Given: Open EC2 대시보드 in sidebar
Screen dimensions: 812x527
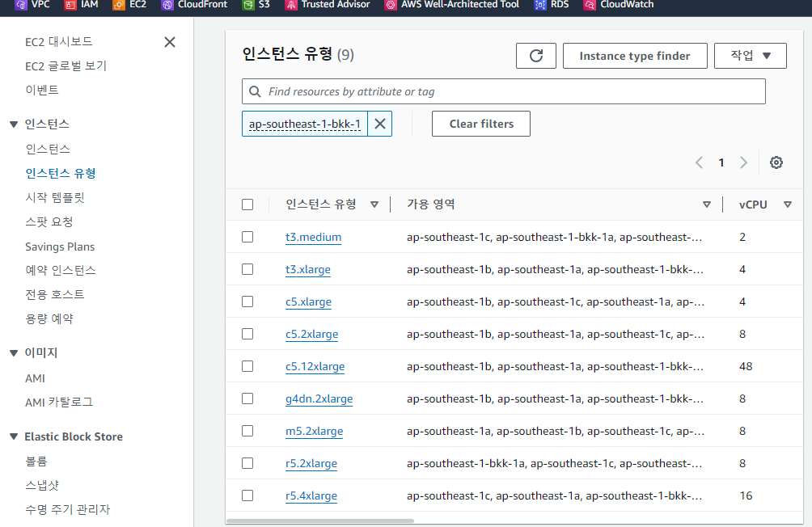Looking at the screenshot, I should pyautogui.click(x=58, y=42).
